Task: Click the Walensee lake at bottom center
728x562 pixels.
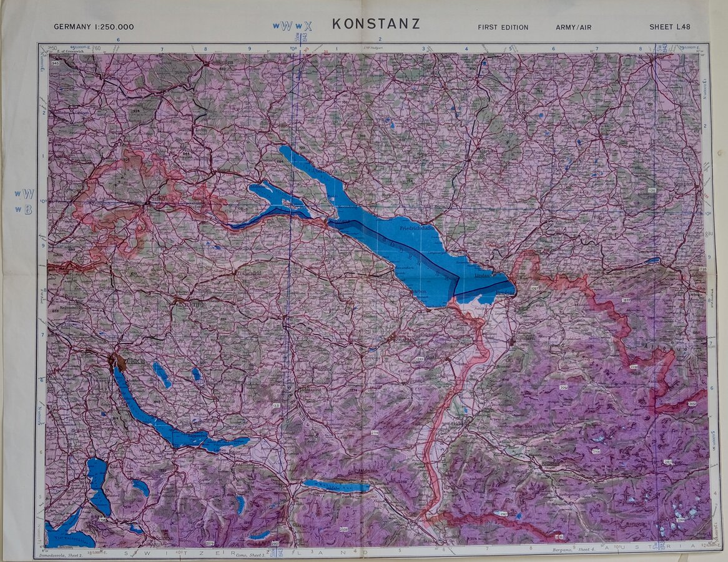Action: pos(337,485)
